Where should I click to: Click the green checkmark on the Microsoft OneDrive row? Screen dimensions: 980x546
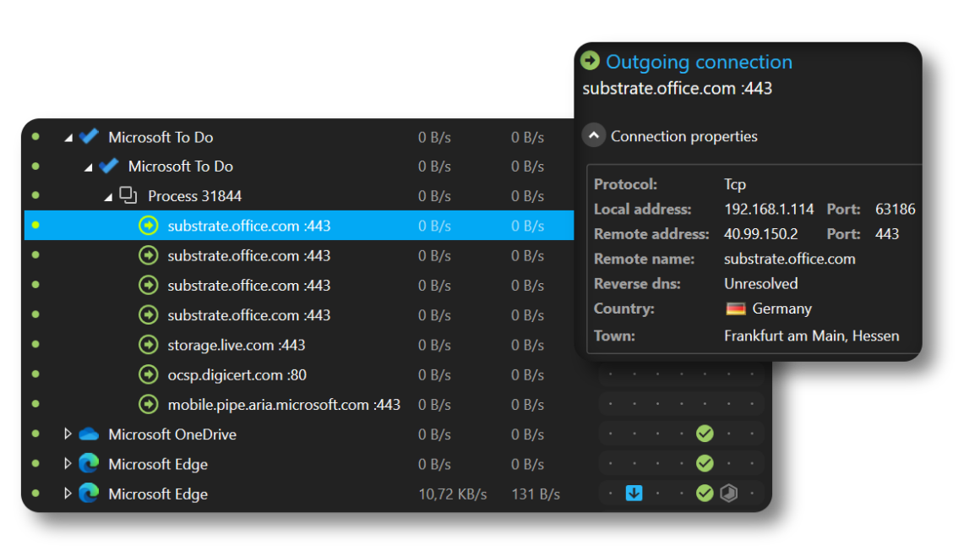coord(705,433)
